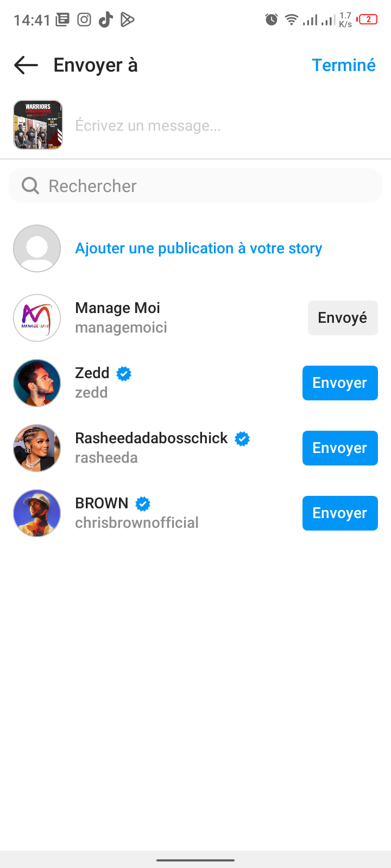Tap the Envoyé button for Manage Moi

[342, 318]
